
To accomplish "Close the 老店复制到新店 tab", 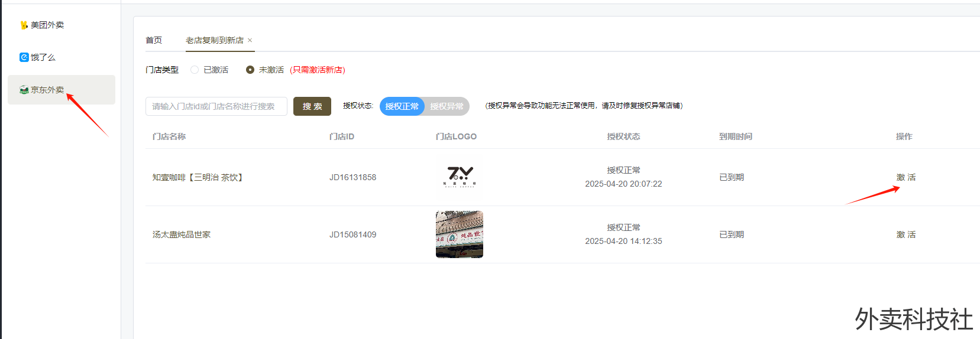I will click(250, 40).
